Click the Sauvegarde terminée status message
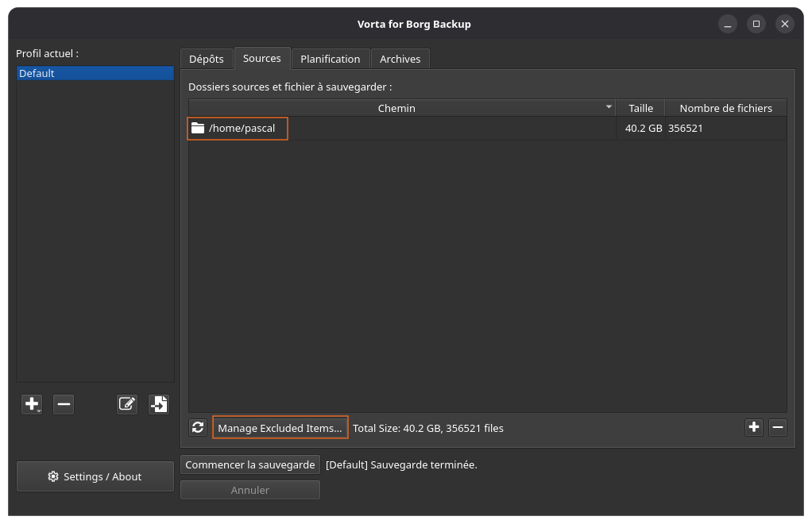Viewport: 812px width, 524px height. (401, 464)
